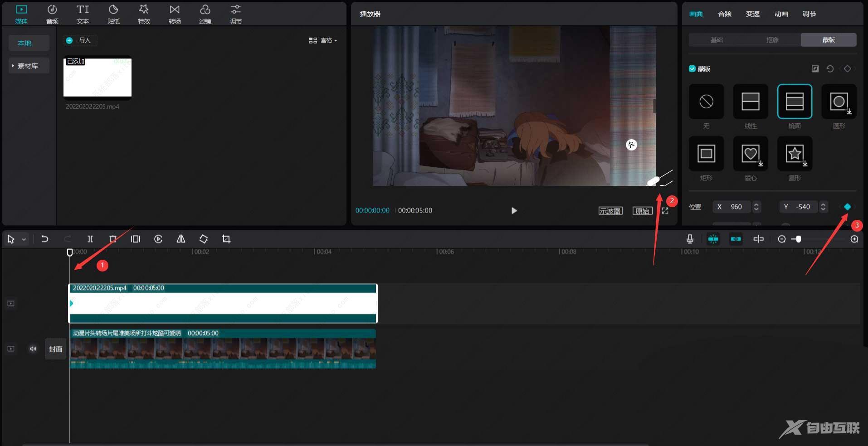Toggle the position keyframe diamond

[847, 207]
